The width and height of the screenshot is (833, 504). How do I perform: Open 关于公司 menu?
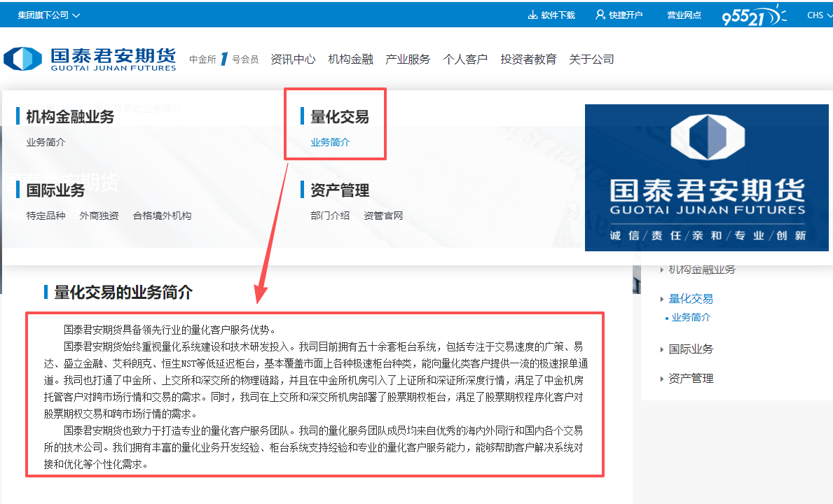tap(591, 59)
